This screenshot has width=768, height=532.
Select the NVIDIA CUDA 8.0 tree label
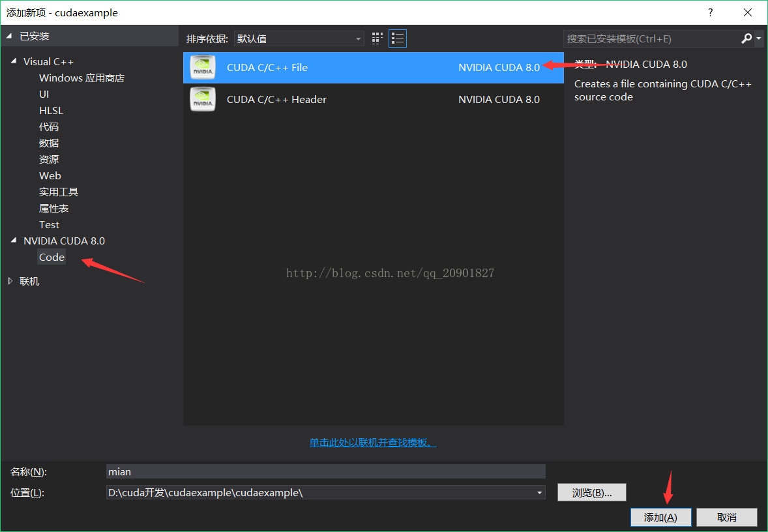(x=64, y=241)
